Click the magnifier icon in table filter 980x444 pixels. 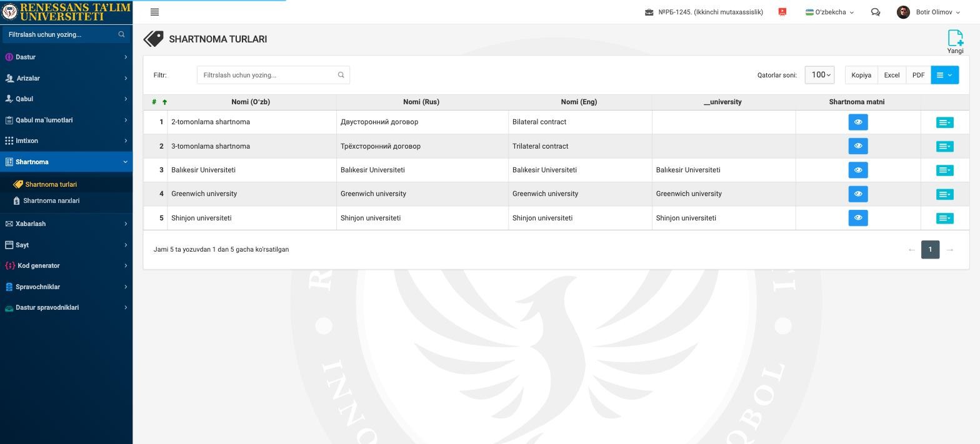point(341,75)
